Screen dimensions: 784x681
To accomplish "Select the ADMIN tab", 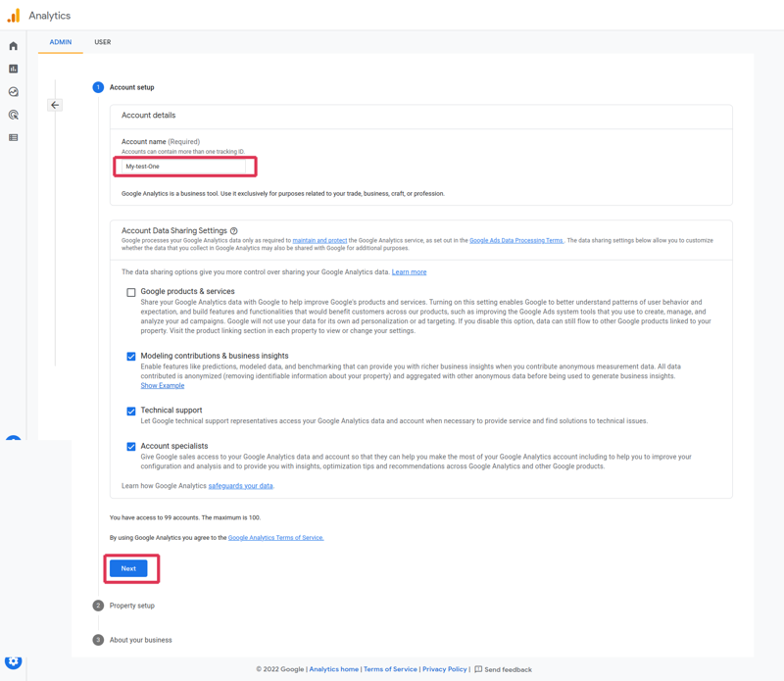I will (x=60, y=42).
